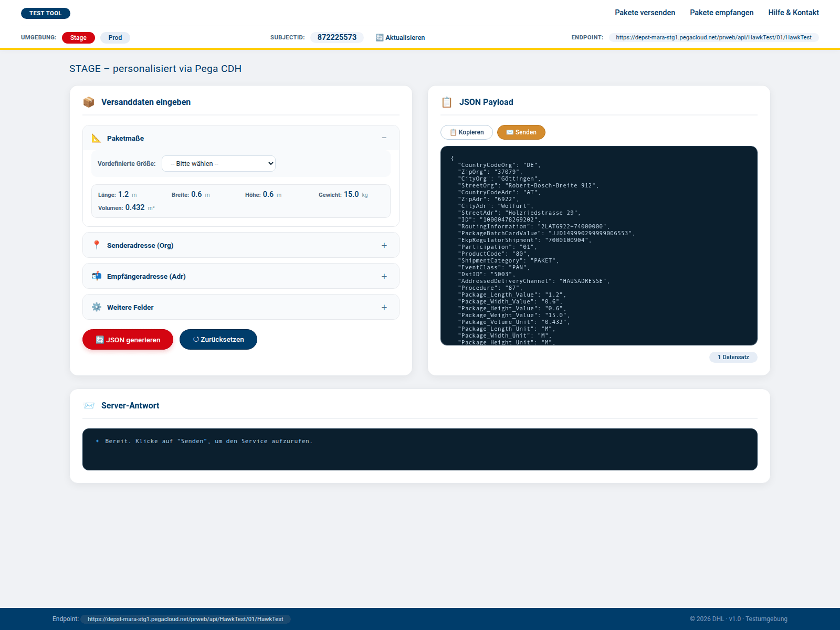
Task: Click the clipboard icon beside JSON Payload heading
Action: coord(447,102)
